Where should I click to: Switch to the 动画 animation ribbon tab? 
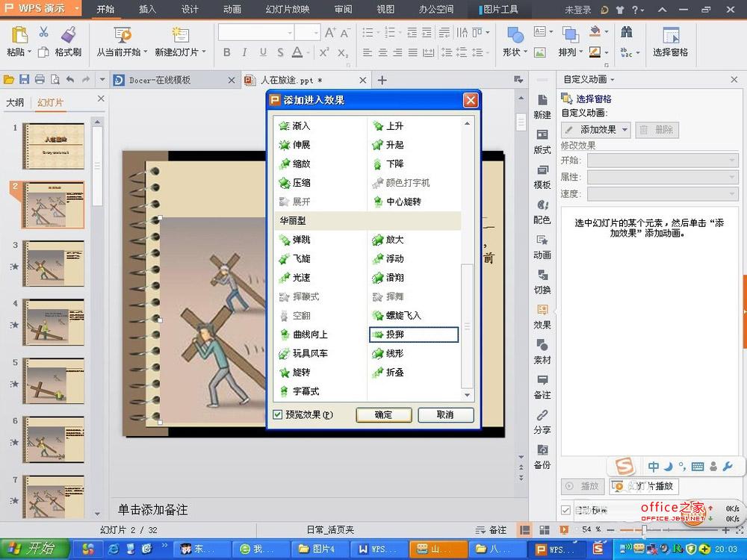tap(232, 10)
